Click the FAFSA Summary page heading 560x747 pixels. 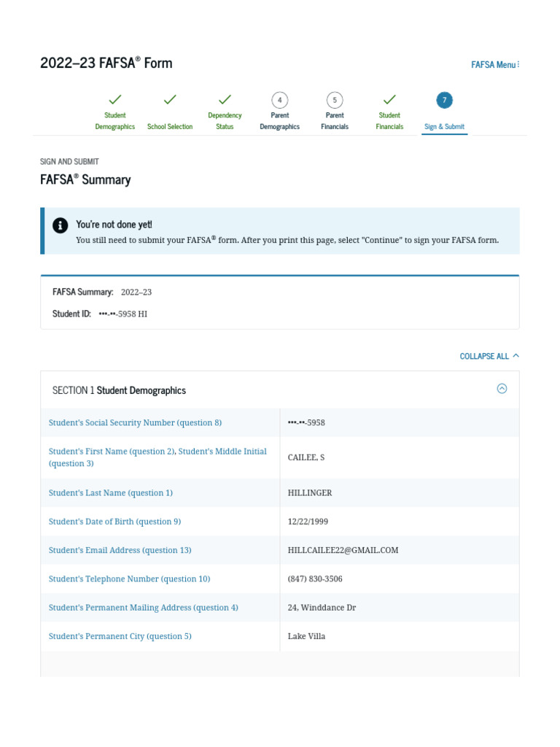[85, 179]
